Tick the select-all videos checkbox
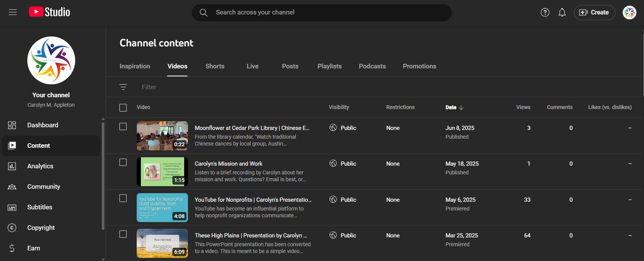 [123, 108]
